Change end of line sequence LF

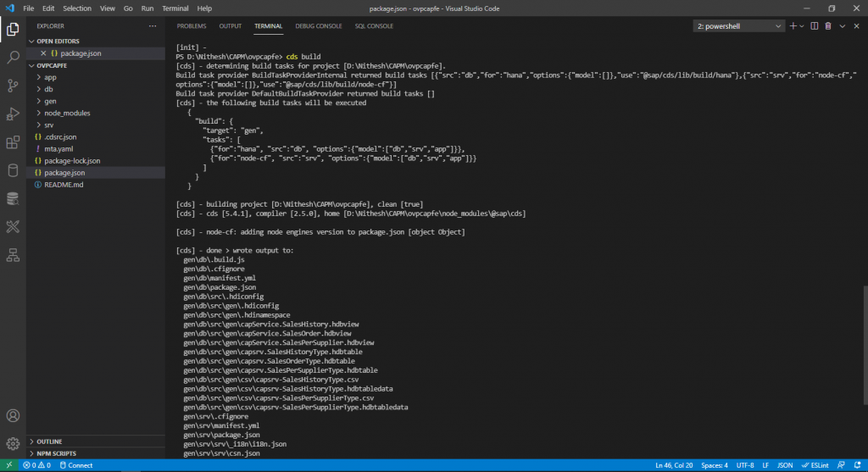pyautogui.click(x=765, y=465)
